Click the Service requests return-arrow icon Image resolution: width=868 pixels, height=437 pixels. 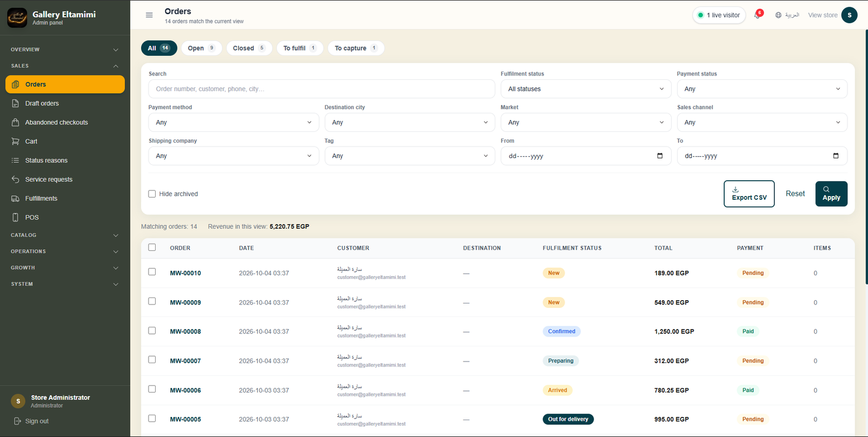15,179
